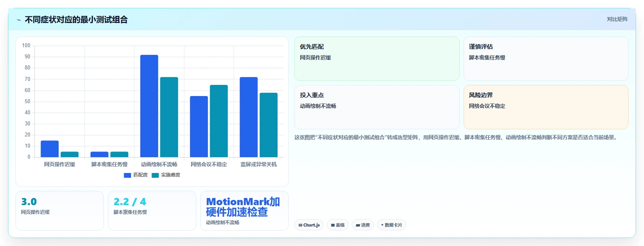
Task: Click the 90 tick on the y-axis
Action: (x=27, y=57)
